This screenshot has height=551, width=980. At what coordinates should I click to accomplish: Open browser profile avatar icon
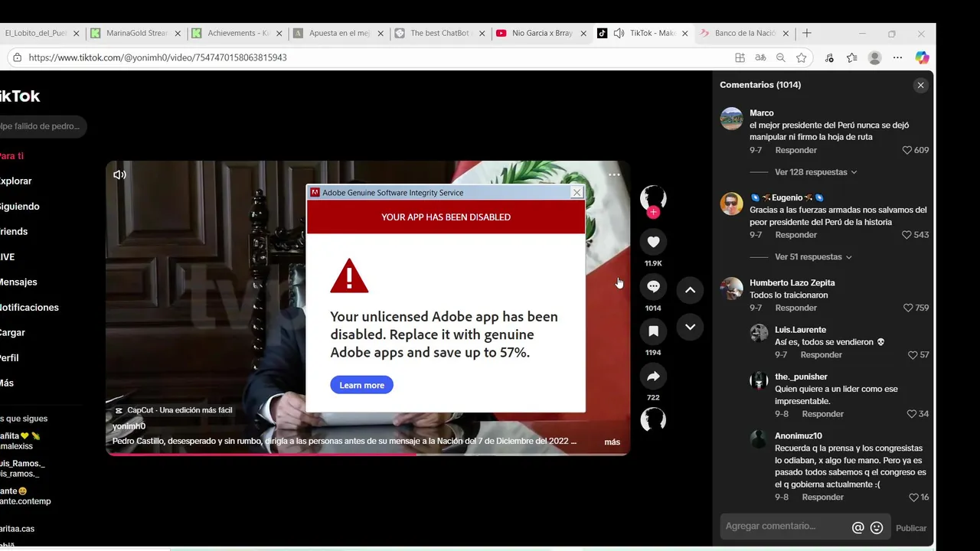tap(875, 57)
